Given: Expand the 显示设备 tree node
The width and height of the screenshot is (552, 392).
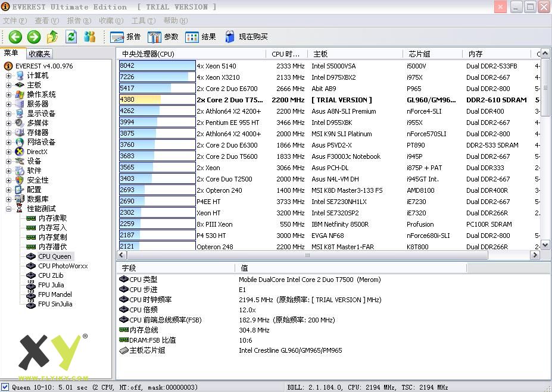Looking at the screenshot, I should pos(8,114).
